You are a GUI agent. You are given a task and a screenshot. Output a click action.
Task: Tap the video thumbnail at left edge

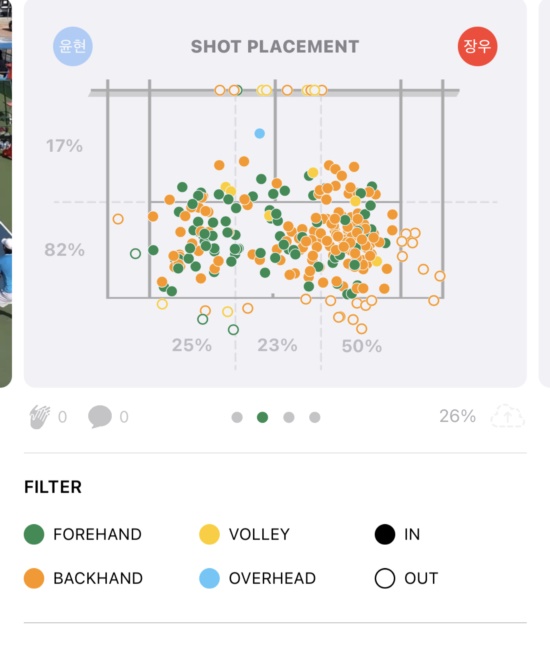pos(6,193)
